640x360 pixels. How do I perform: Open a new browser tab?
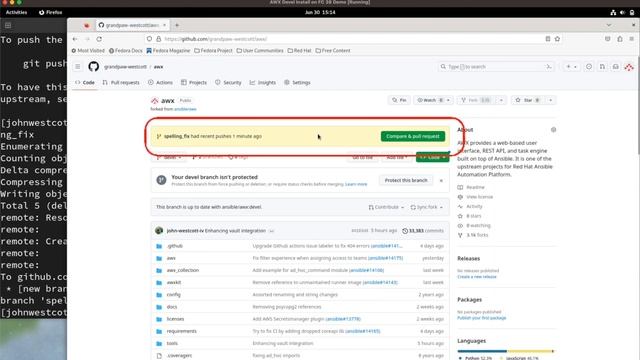tap(177, 25)
